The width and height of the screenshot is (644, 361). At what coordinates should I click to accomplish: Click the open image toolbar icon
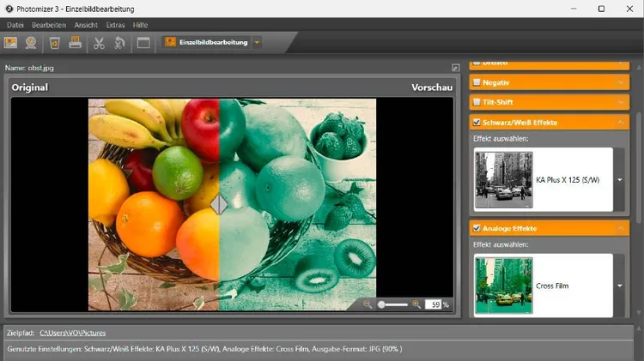pos(11,42)
